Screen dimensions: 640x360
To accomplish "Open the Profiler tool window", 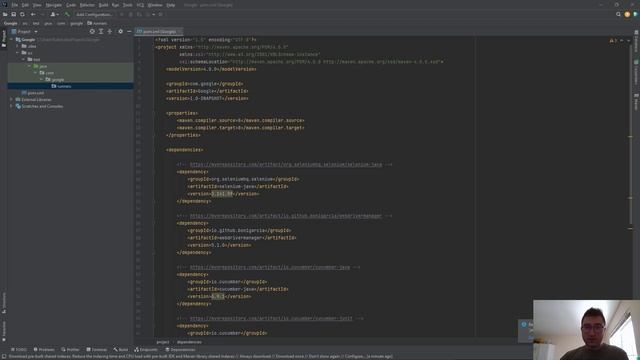I will click(70, 350).
